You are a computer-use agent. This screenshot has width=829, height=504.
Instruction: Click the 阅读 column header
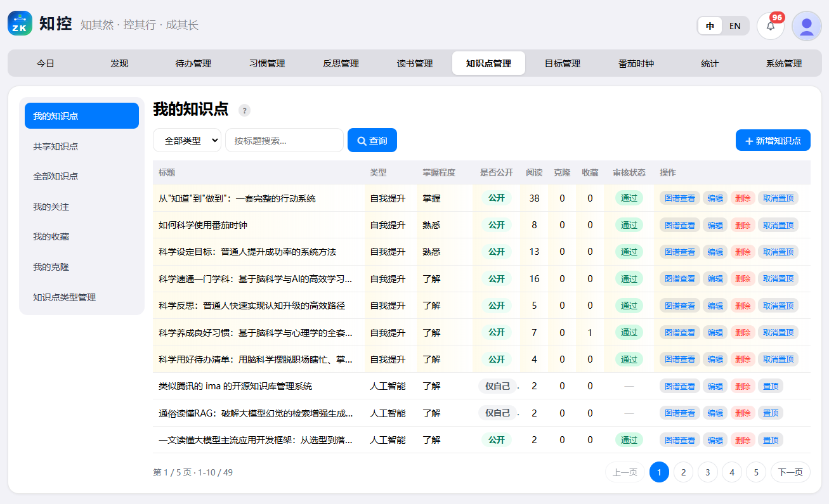(x=534, y=172)
